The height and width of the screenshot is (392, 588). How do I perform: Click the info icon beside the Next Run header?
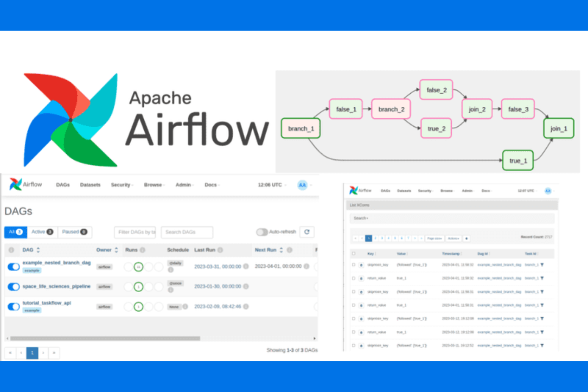tap(290, 250)
